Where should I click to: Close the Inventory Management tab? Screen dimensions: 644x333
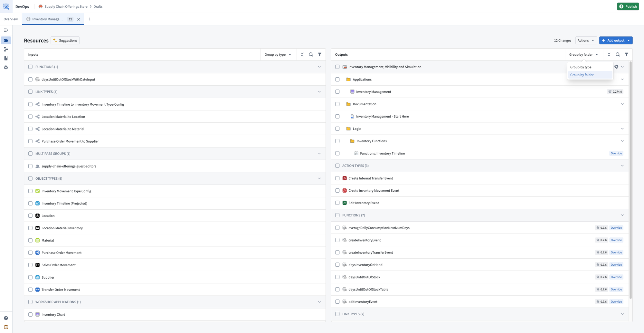click(x=79, y=19)
